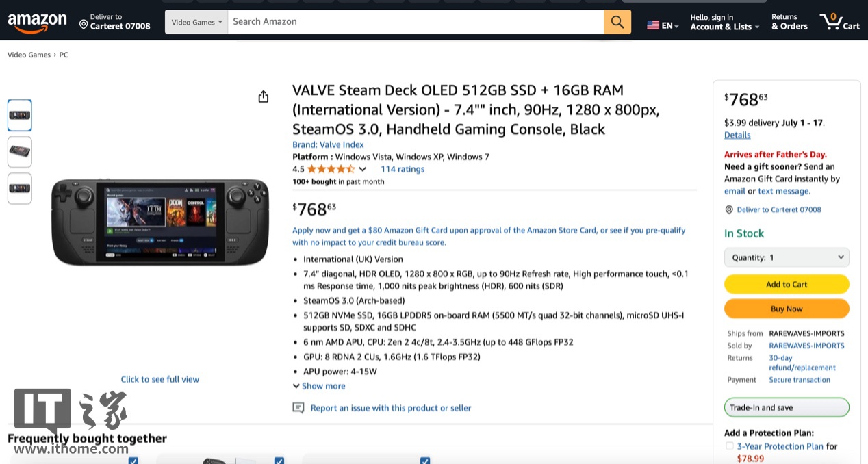Open Returns & Orders
868x464 pixels.
pyautogui.click(x=789, y=22)
